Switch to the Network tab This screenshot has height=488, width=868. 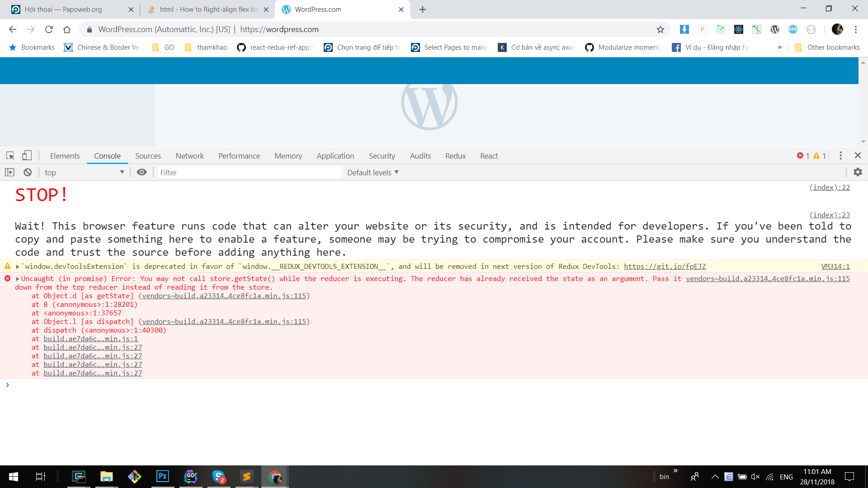pyautogui.click(x=189, y=156)
